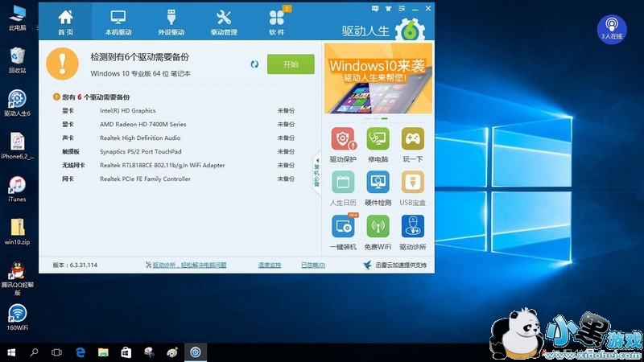Open the 免费WiFi tool
This screenshot has height=362, width=644.
[378, 232]
